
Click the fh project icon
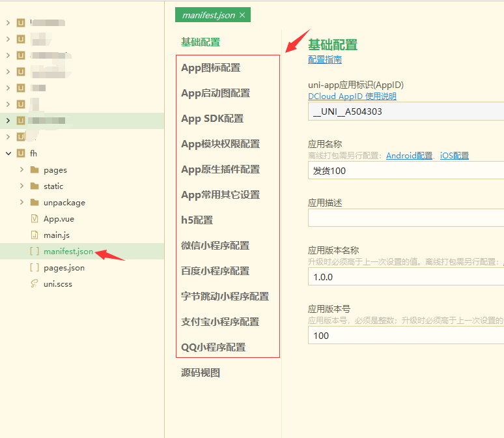[x=21, y=153]
